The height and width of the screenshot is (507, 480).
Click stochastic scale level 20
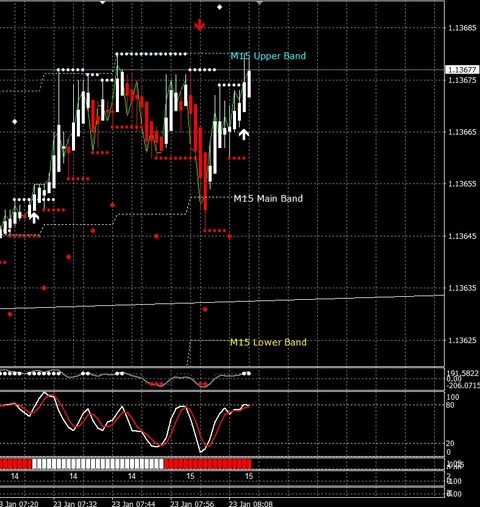click(450, 443)
